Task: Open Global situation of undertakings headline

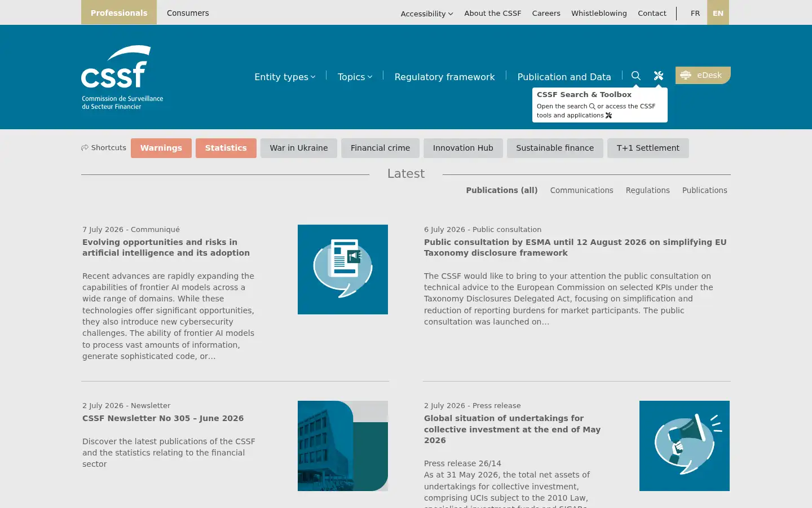Action: (512, 429)
